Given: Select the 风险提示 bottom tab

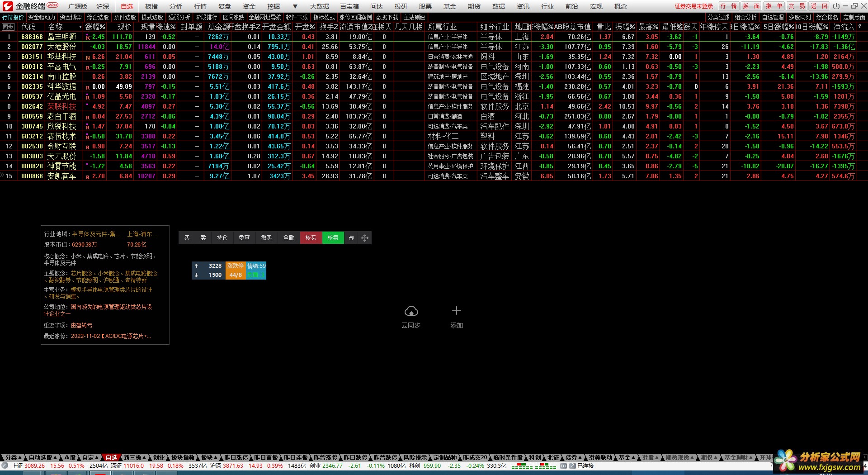Looking at the screenshot, I should pos(415,457).
